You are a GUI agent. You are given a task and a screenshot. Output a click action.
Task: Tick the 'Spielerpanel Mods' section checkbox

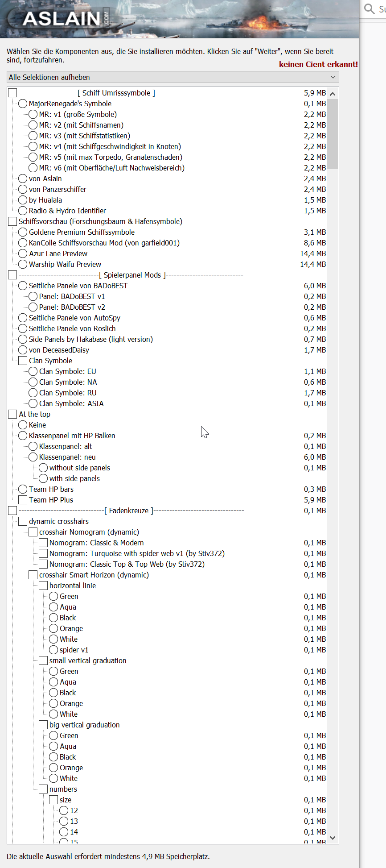point(12,275)
